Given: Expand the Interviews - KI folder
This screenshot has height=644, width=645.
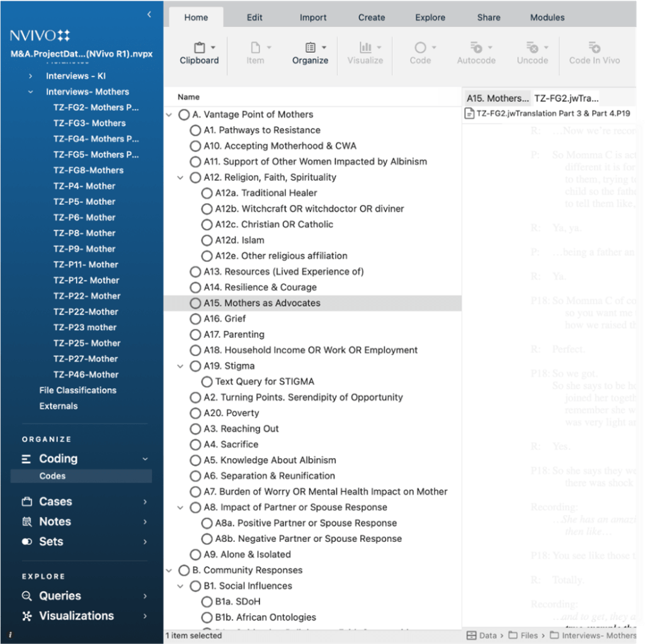Looking at the screenshot, I should [30, 76].
